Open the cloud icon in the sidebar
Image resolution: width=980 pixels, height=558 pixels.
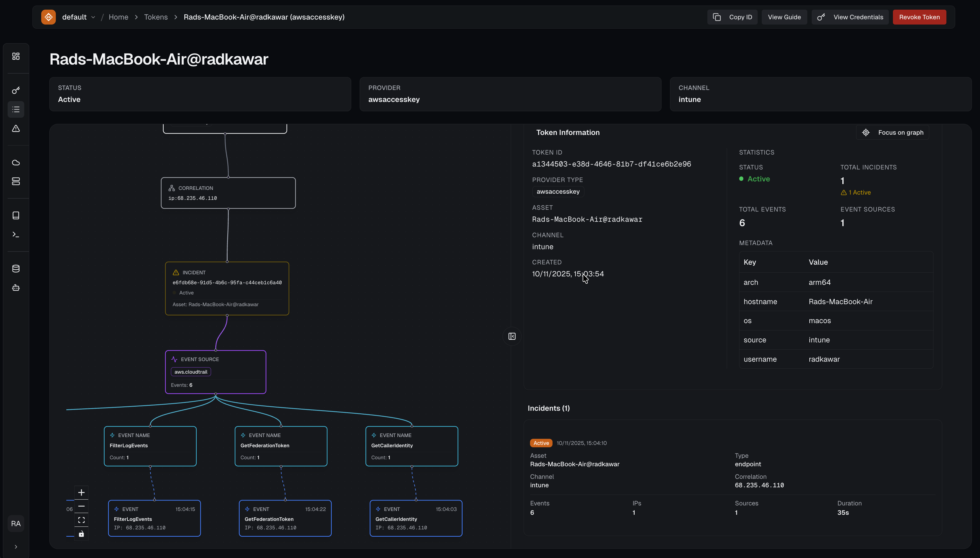coord(16,162)
